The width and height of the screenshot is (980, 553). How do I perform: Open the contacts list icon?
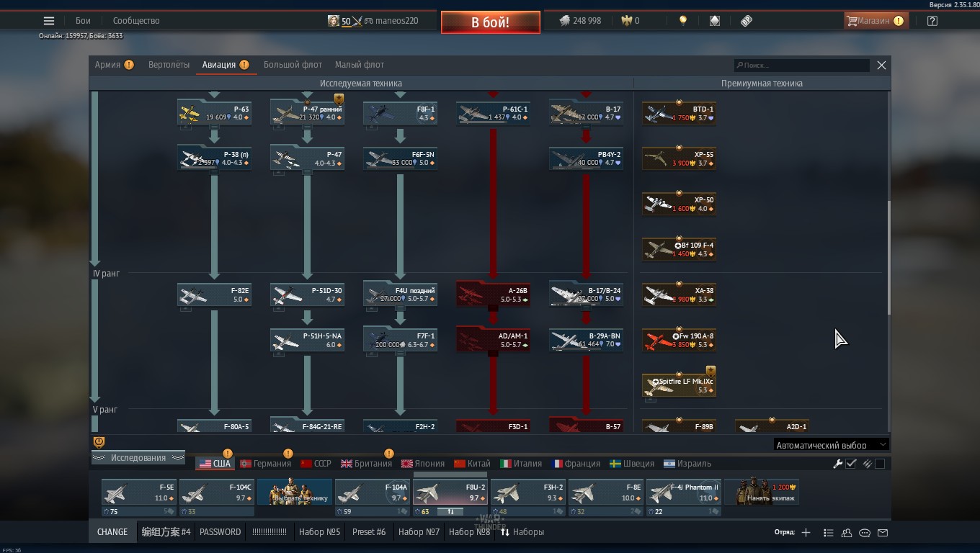(847, 533)
